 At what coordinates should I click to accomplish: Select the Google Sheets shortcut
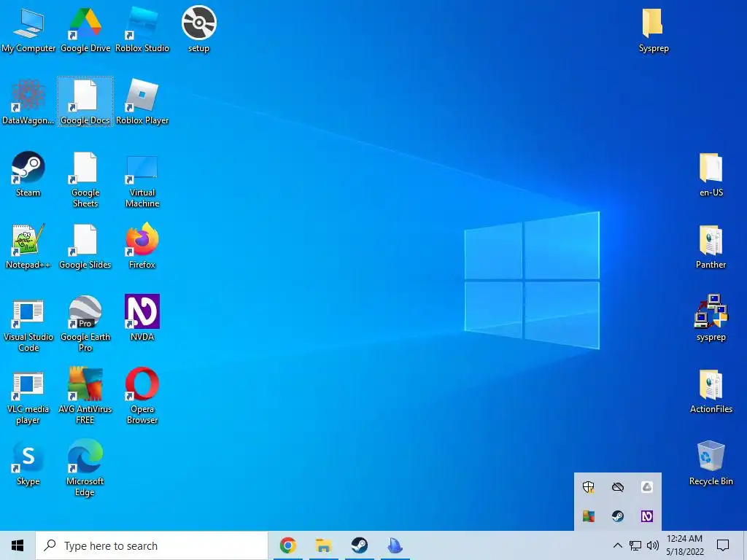click(x=85, y=179)
